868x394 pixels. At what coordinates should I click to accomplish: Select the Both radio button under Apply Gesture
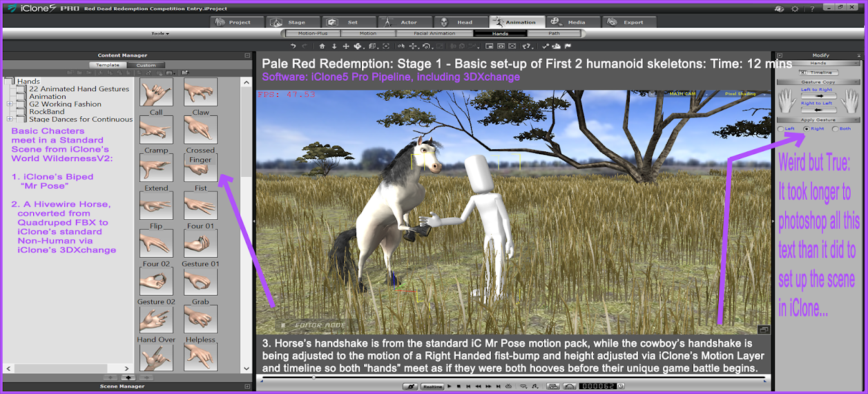(x=835, y=129)
